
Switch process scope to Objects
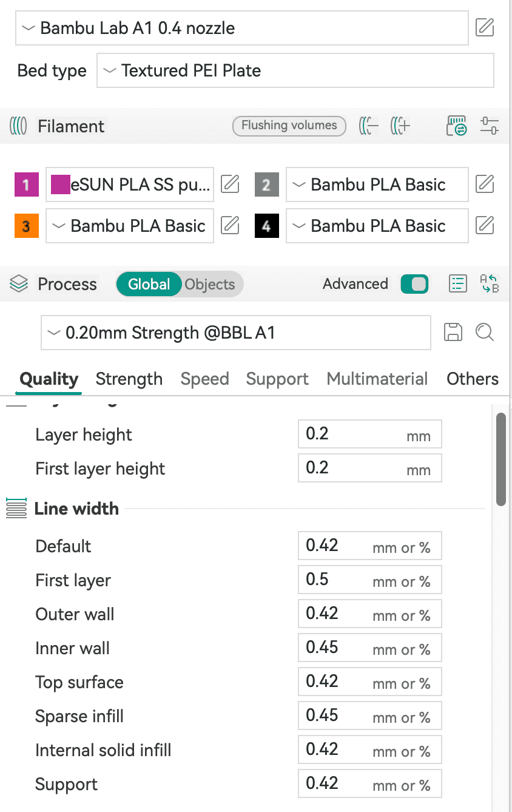point(210,284)
